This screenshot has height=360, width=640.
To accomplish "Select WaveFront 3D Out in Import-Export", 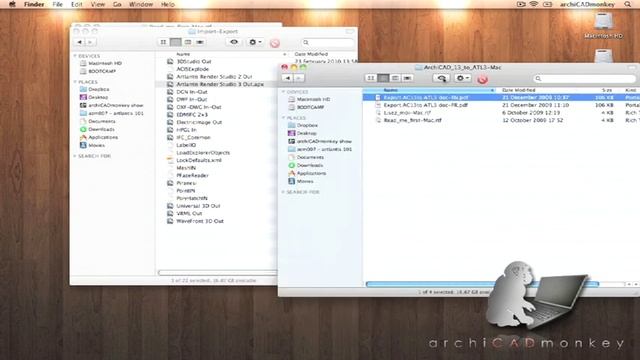I will [x=200, y=221].
